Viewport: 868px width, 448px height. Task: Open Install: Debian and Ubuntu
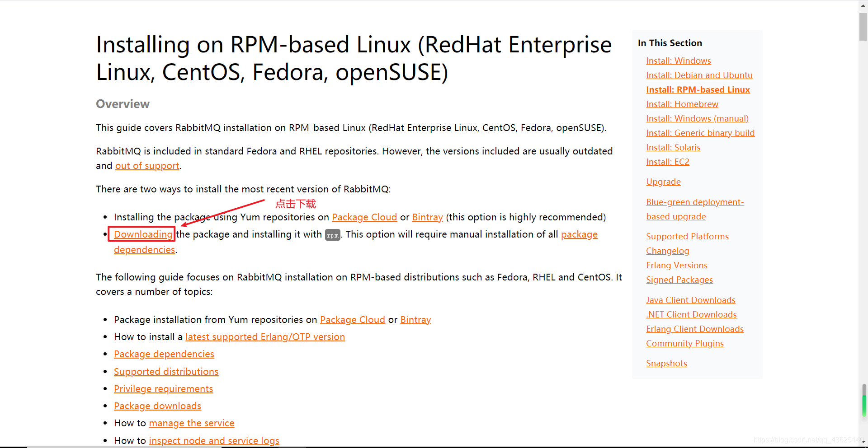tap(699, 75)
